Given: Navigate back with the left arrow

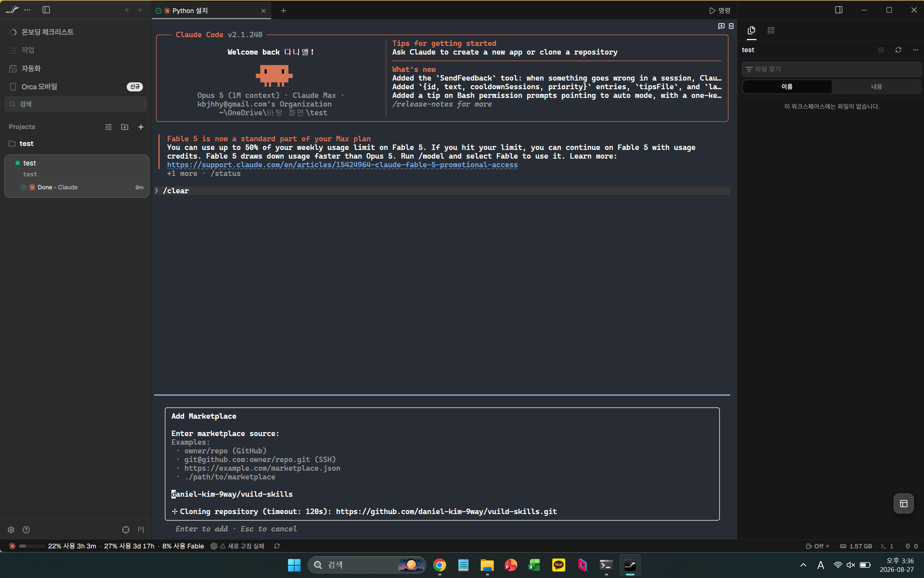Looking at the screenshot, I should click(x=127, y=10).
